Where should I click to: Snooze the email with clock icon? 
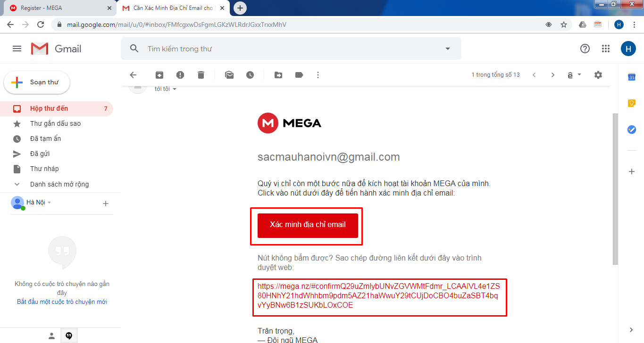coord(250,75)
